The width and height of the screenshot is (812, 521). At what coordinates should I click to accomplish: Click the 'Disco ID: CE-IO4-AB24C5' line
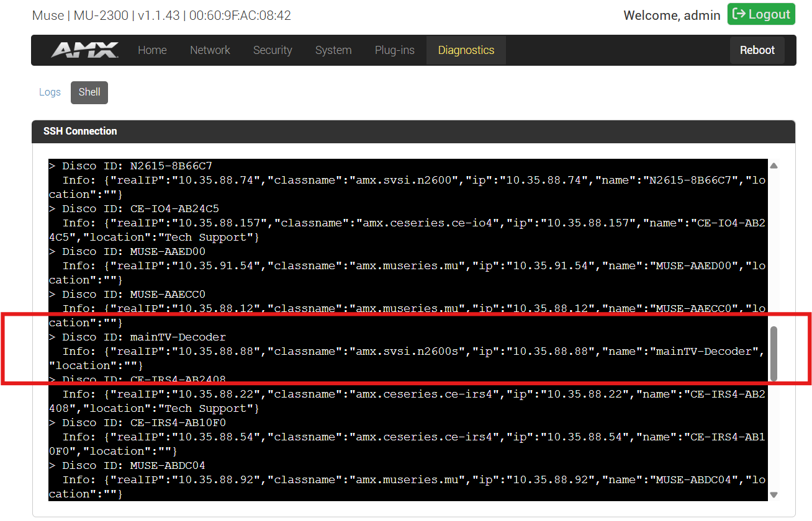pos(134,208)
